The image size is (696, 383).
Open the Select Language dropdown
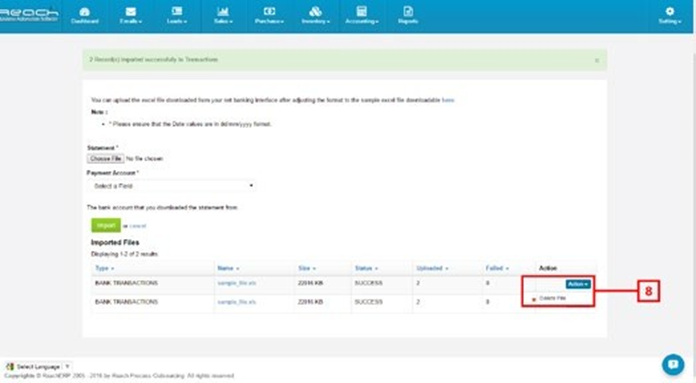(x=38, y=367)
